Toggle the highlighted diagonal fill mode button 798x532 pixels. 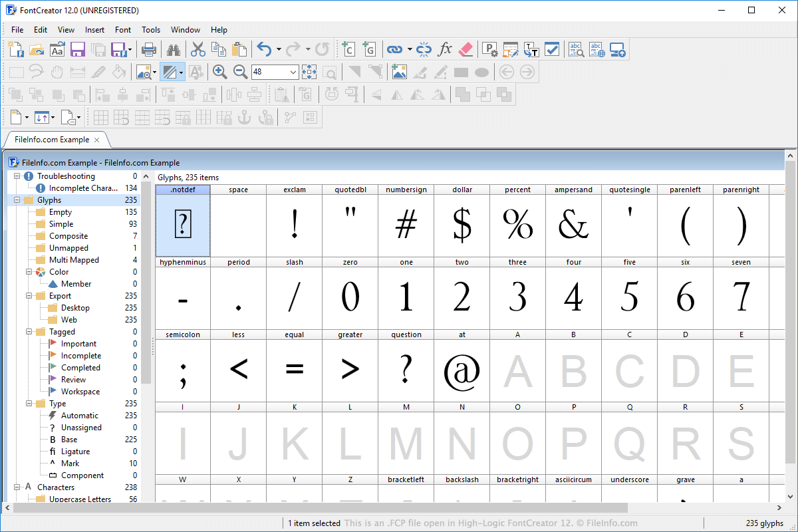click(169, 72)
